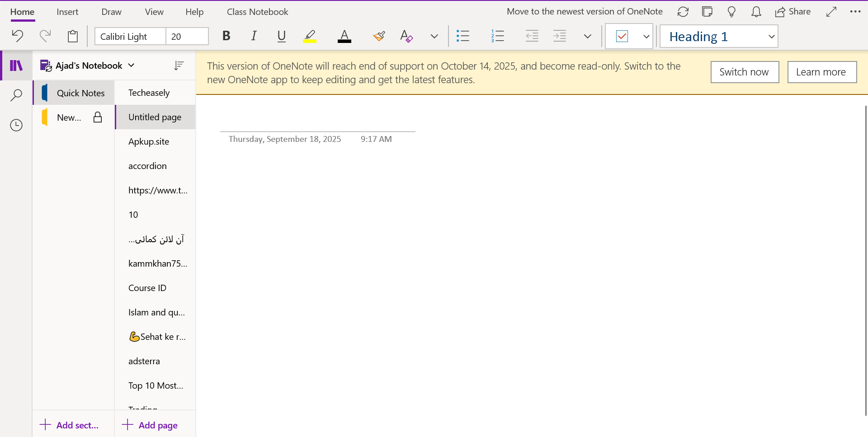Screen dimensions: 868x437
Task: Open the Draw tab
Action: click(x=111, y=12)
